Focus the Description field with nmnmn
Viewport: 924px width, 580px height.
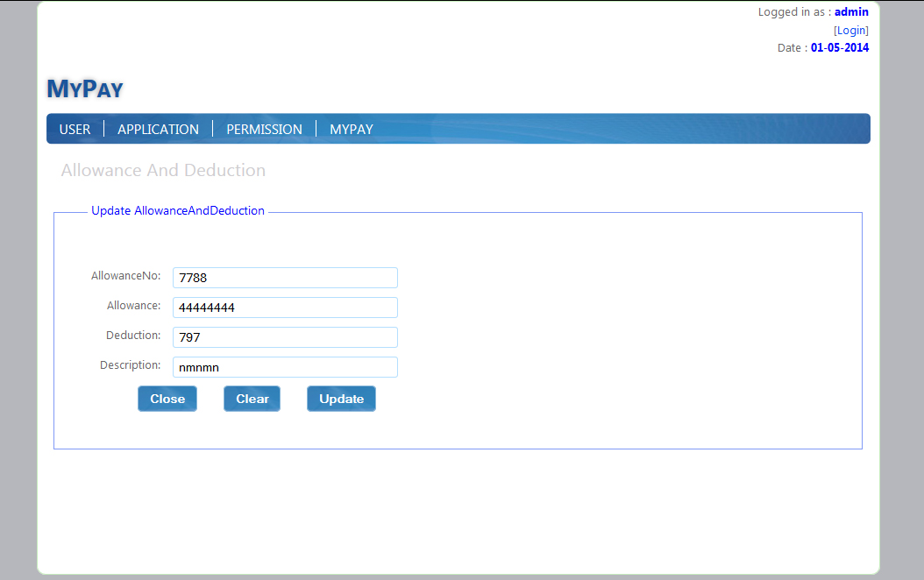(285, 367)
